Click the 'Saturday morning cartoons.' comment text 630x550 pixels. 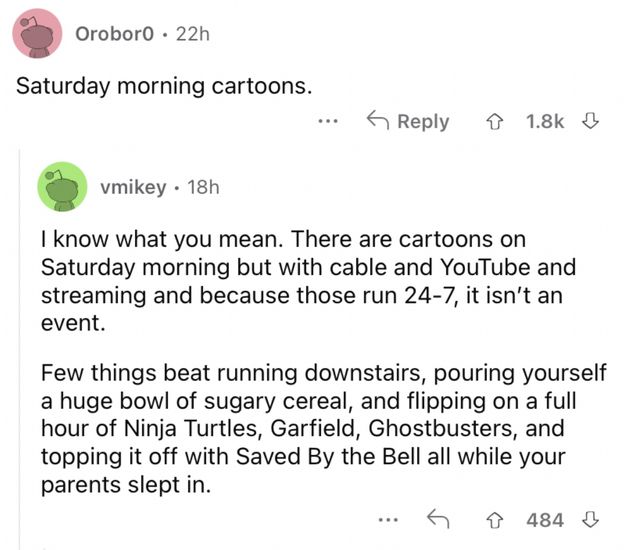click(164, 86)
